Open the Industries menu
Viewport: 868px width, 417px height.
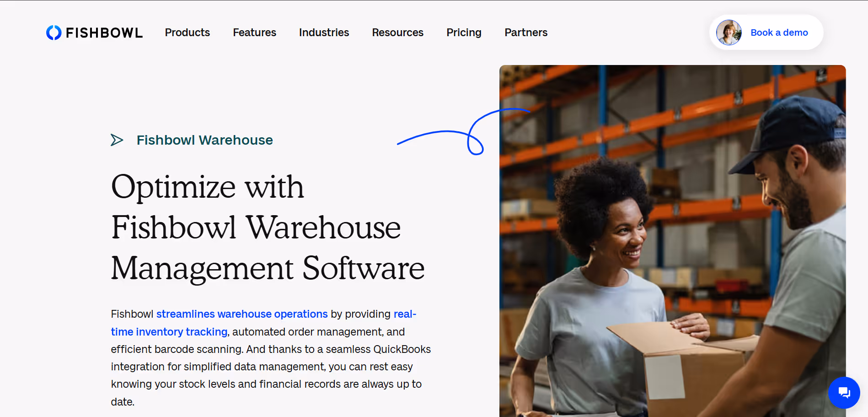point(324,32)
